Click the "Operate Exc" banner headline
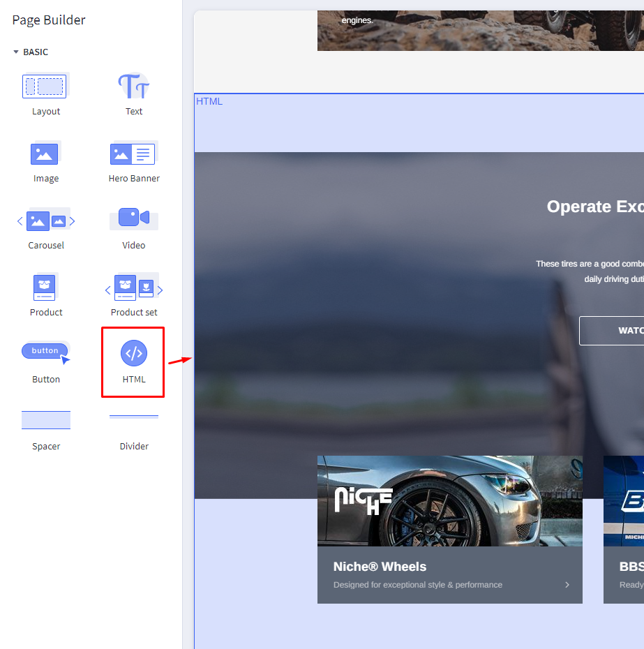The image size is (644, 649). [x=595, y=206]
